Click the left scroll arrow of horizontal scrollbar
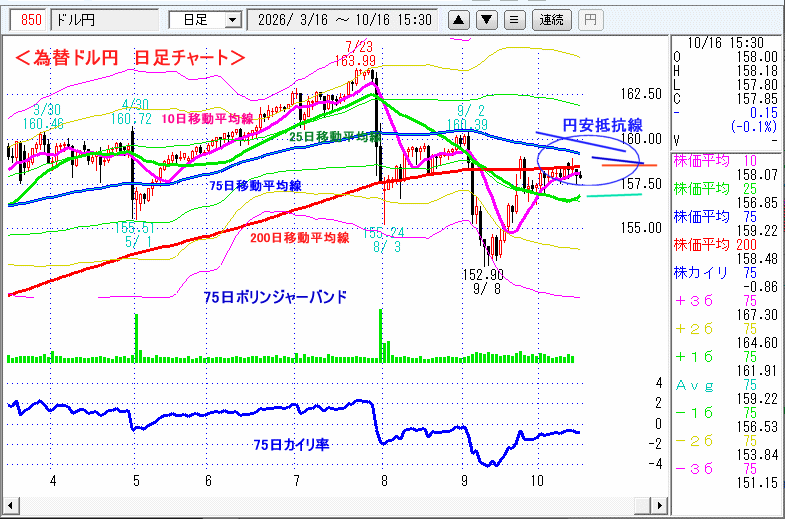The height and width of the screenshot is (519, 785). [x=11, y=505]
